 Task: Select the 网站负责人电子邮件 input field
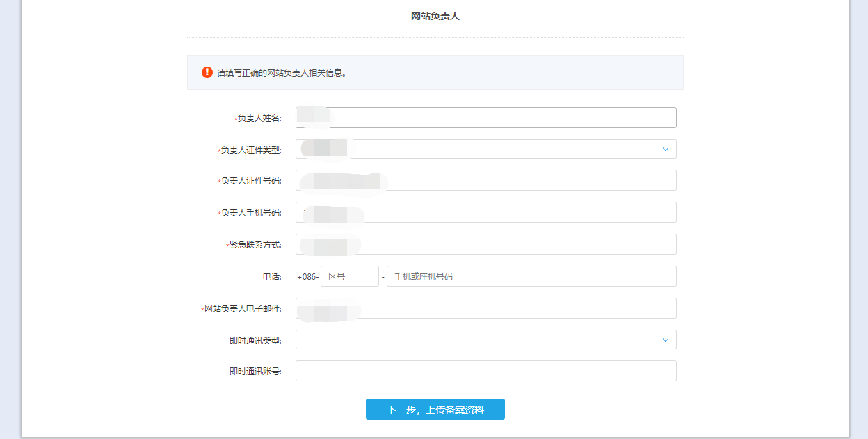[x=485, y=308]
